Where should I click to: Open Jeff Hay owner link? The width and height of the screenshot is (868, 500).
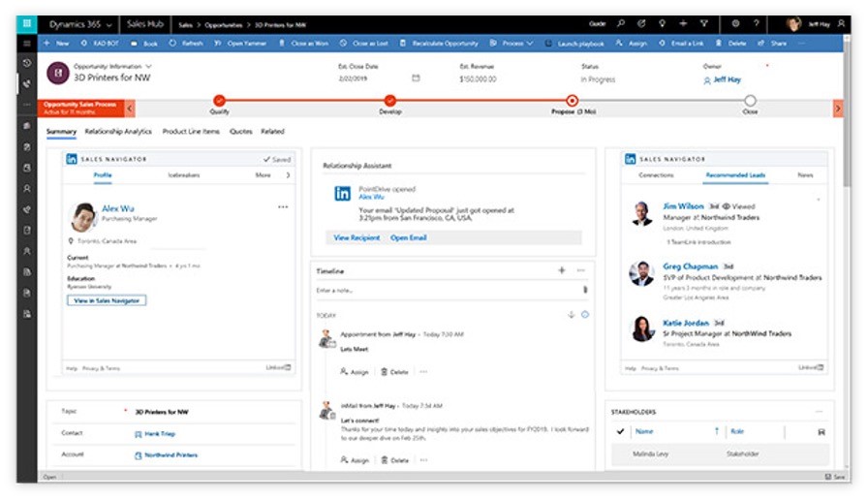tap(727, 79)
